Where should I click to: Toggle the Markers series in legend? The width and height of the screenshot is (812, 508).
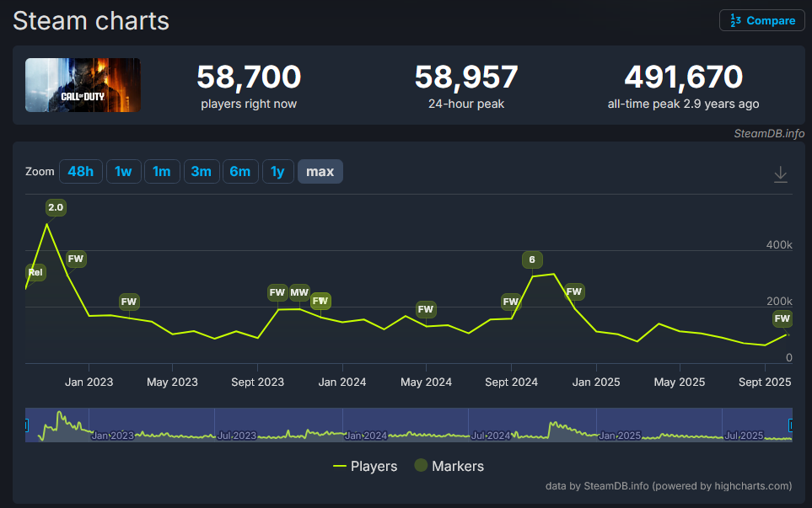pyautogui.click(x=449, y=466)
